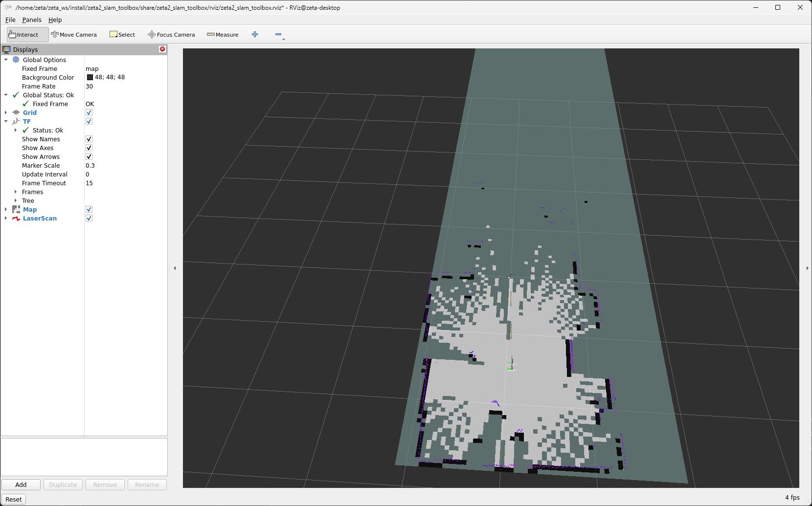The width and height of the screenshot is (812, 506).
Task: Select the Background Color row label
Action: (48, 77)
